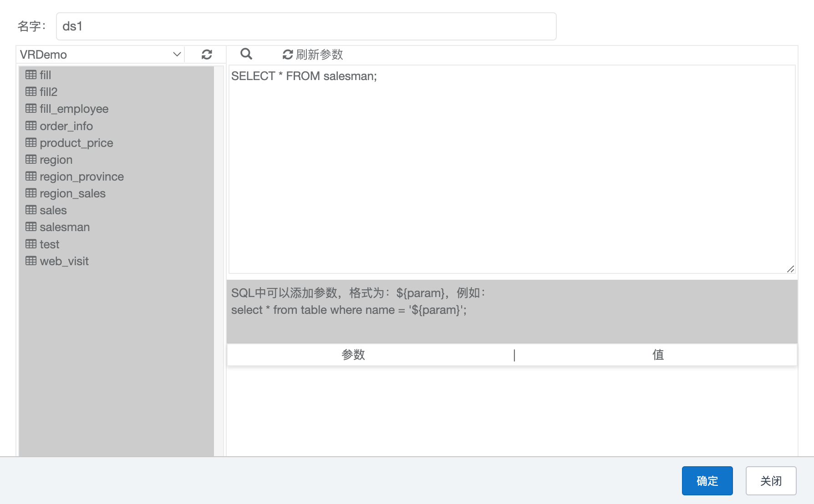Select the order_info table name
Viewport: 814px width, 504px height.
click(66, 126)
